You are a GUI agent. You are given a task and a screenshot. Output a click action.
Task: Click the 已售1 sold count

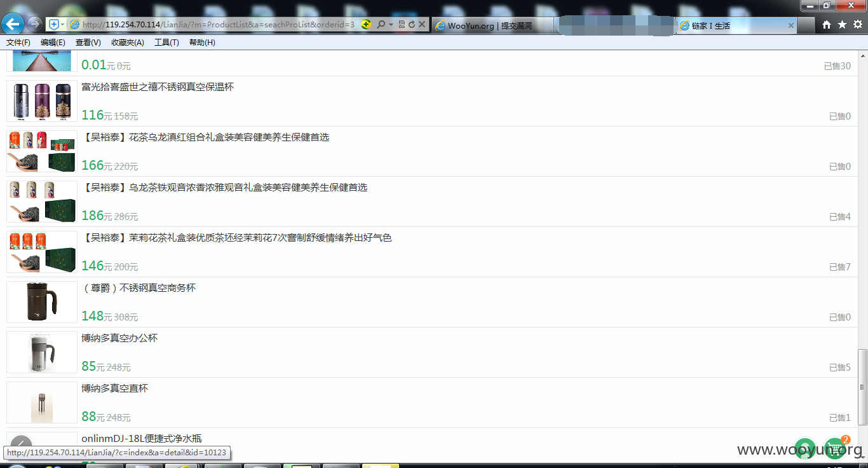pos(839,418)
